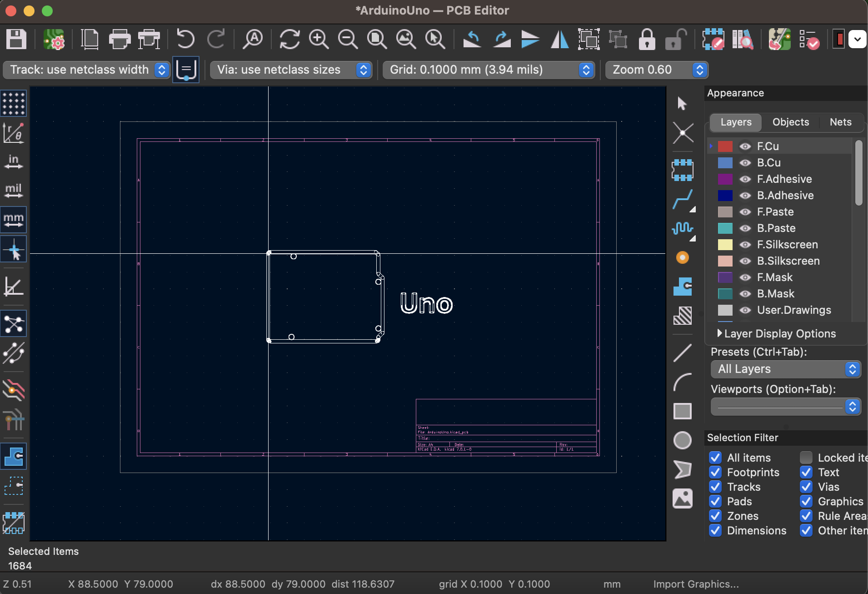Select the Tune Length tool

click(683, 228)
